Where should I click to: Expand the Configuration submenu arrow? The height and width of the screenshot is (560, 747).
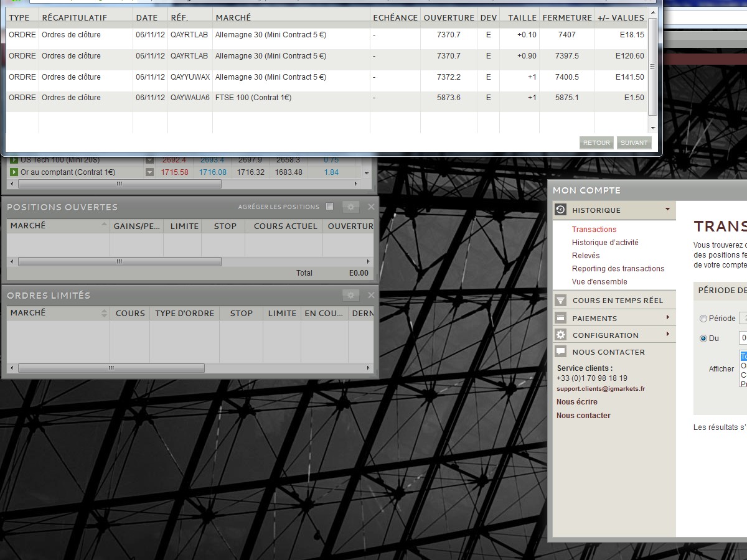(667, 334)
